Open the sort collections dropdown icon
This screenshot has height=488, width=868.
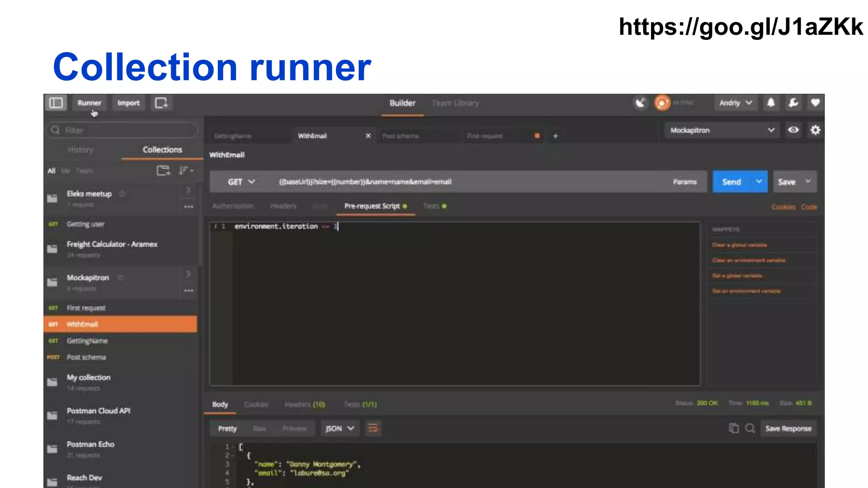click(186, 171)
